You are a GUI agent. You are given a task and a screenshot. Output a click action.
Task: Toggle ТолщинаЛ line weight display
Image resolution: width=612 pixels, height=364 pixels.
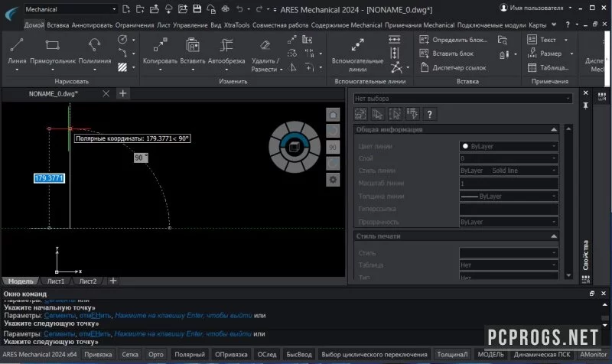click(x=452, y=354)
